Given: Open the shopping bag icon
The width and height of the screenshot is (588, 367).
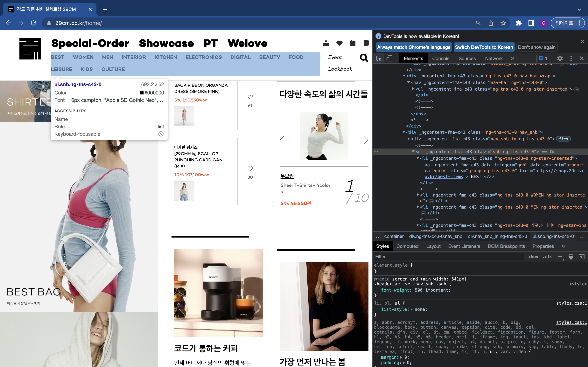Looking at the screenshot, I should (353, 44).
